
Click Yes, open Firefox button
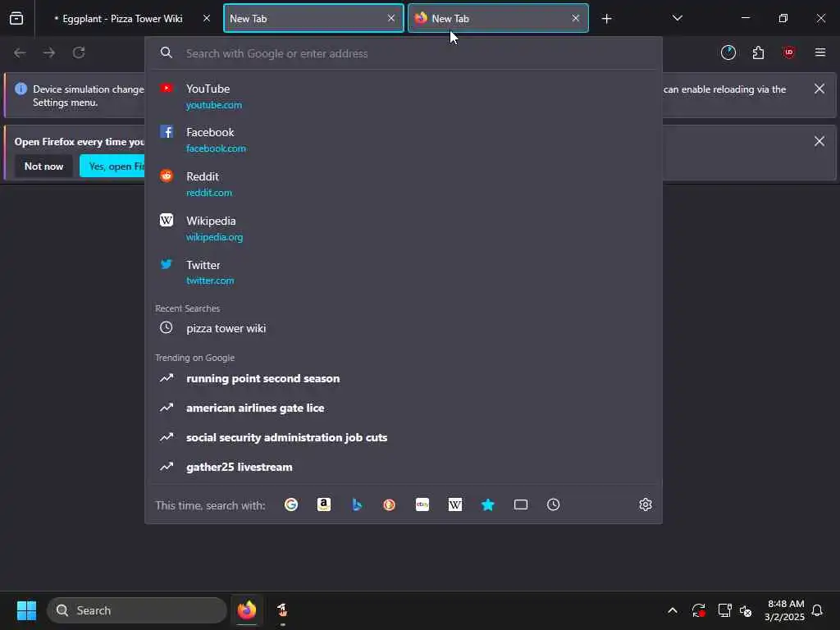(112, 166)
